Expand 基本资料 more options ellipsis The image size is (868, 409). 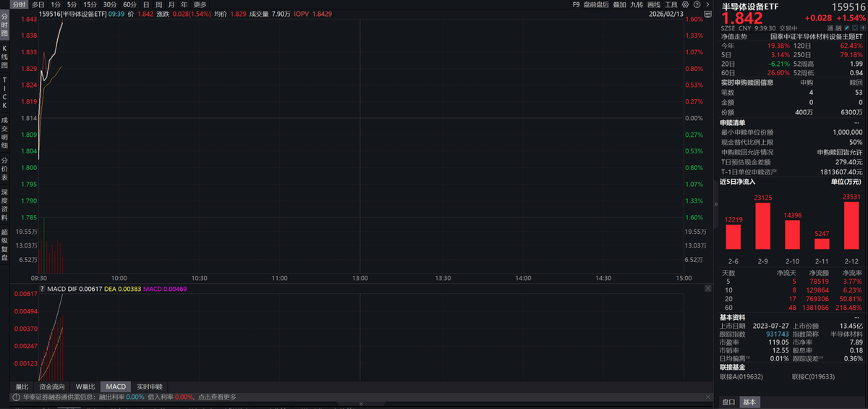point(857,317)
